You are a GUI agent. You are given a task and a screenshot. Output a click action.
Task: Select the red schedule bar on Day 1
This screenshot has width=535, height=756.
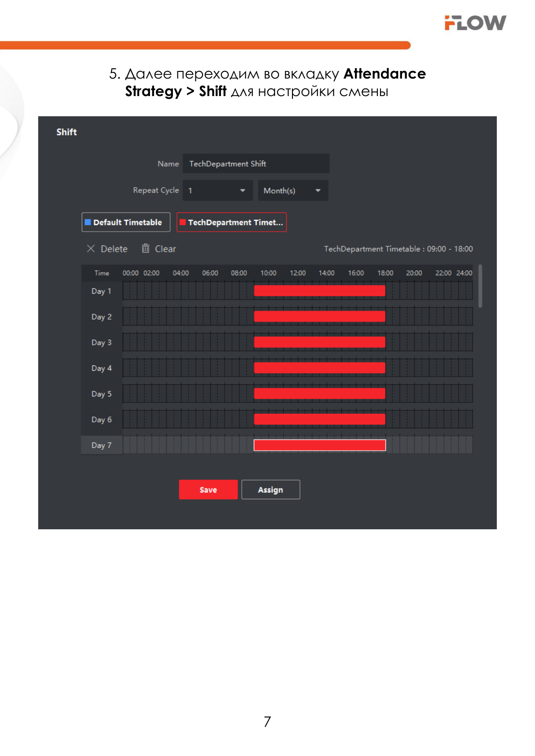[319, 291]
